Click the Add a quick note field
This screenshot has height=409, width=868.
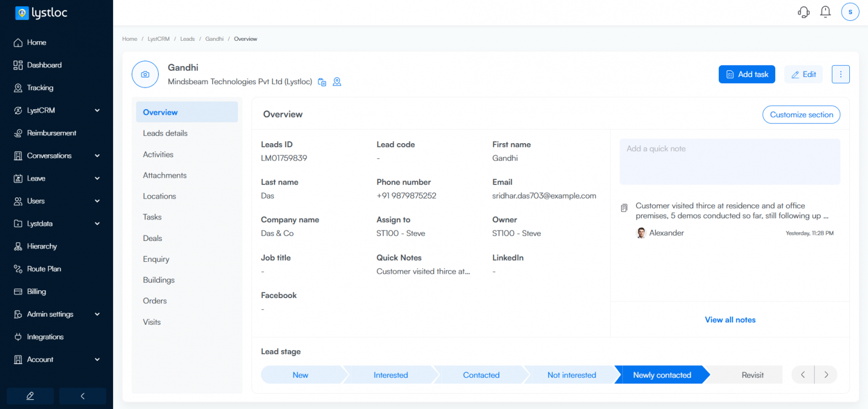pos(730,161)
